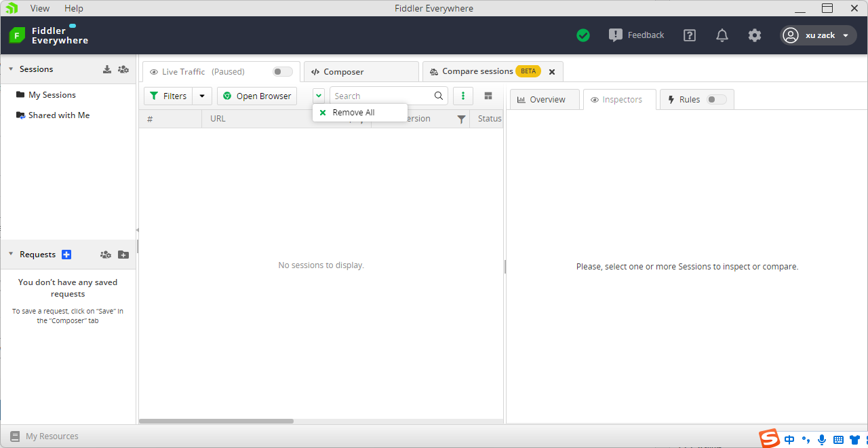The width and height of the screenshot is (868, 448).
Task: Click the Feedback button
Action: tap(636, 35)
